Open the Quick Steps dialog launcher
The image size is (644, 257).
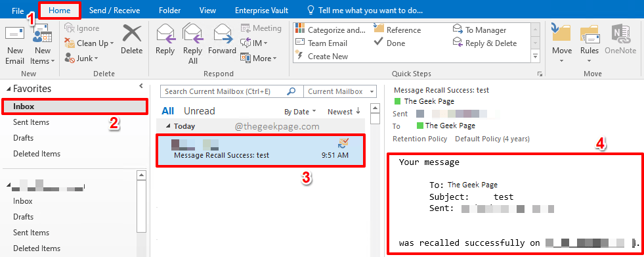[540, 74]
